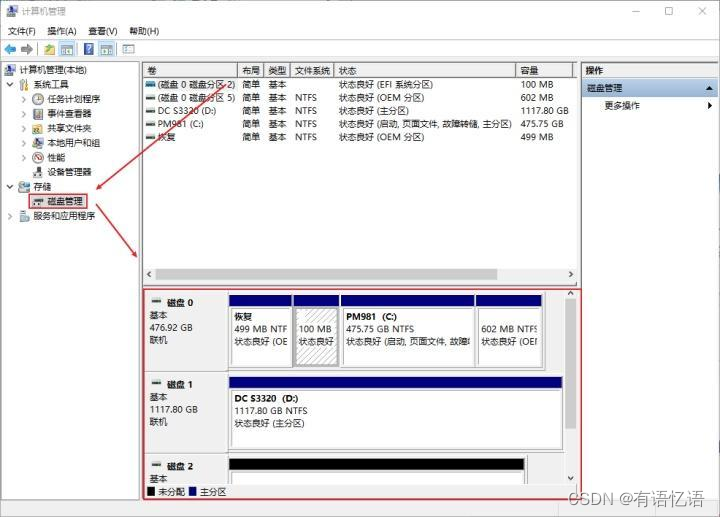Select the 设备管理器 tree item label

click(69, 172)
